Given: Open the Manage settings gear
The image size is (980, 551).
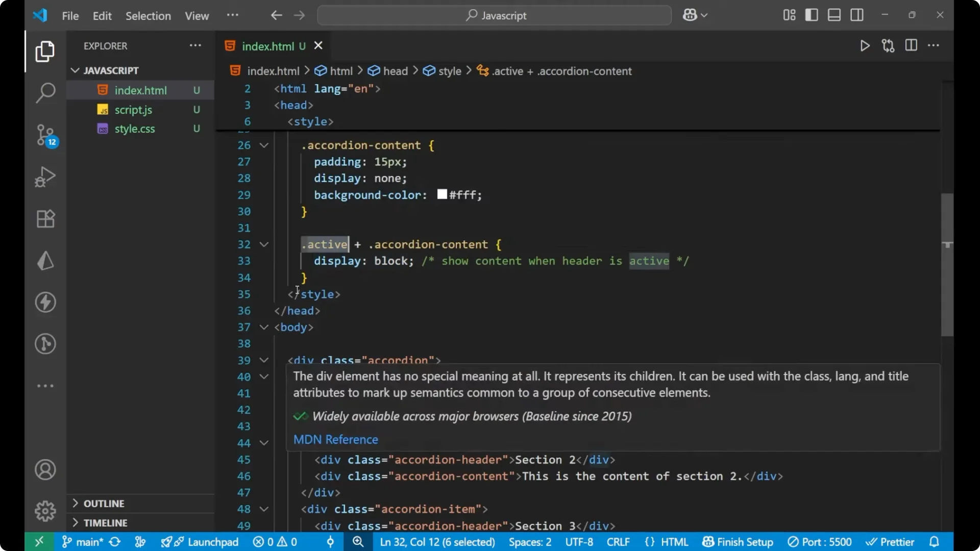Looking at the screenshot, I should 45,511.
